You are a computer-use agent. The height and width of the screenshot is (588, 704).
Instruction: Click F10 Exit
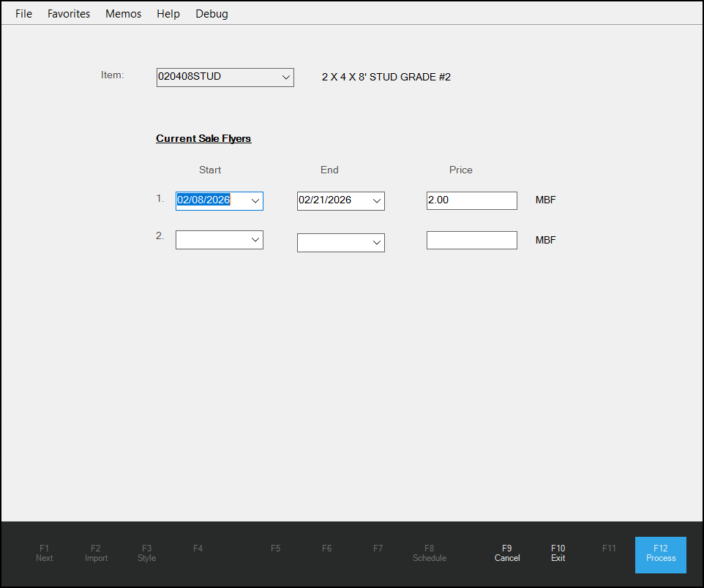click(x=558, y=553)
